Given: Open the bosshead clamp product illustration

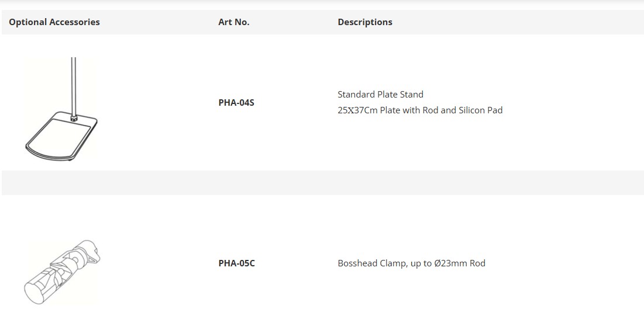Looking at the screenshot, I should [62, 272].
